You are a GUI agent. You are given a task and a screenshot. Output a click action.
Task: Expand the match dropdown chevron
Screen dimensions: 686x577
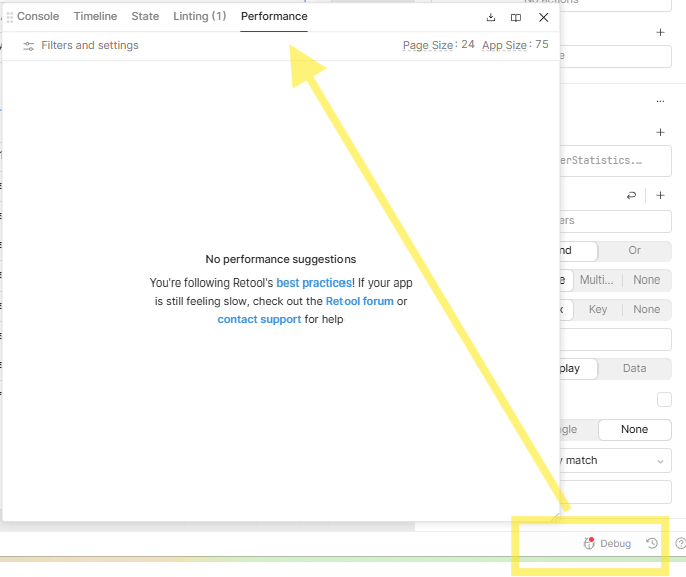click(660, 461)
